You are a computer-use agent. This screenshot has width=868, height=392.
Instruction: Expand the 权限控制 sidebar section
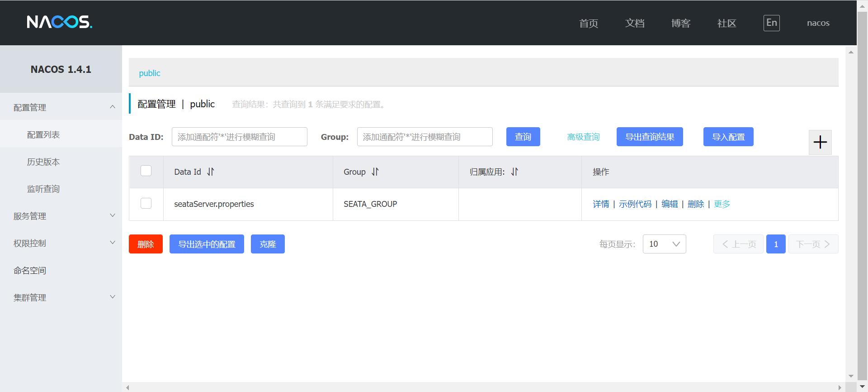click(x=61, y=243)
